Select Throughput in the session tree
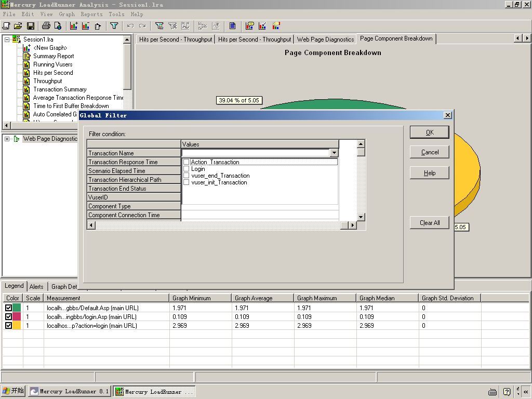 47,81
